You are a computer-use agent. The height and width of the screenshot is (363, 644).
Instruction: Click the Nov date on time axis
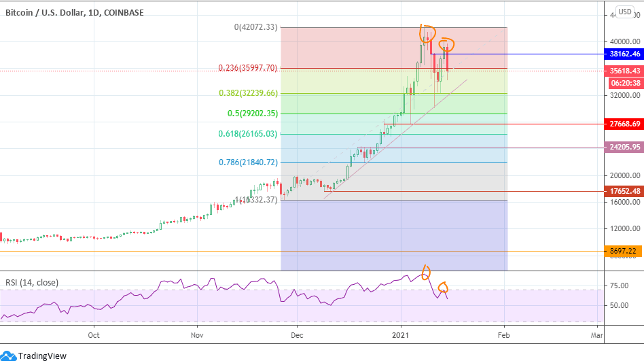click(197, 335)
